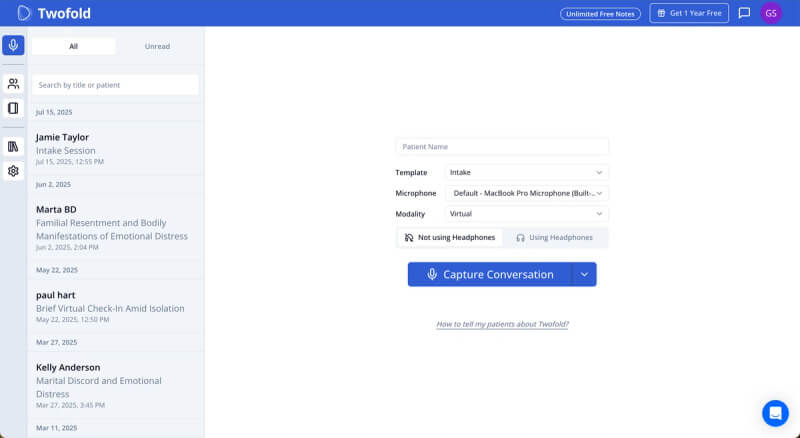The image size is (800, 438).
Task: Click the Mar 11, 2025 date header
Action: click(56, 428)
